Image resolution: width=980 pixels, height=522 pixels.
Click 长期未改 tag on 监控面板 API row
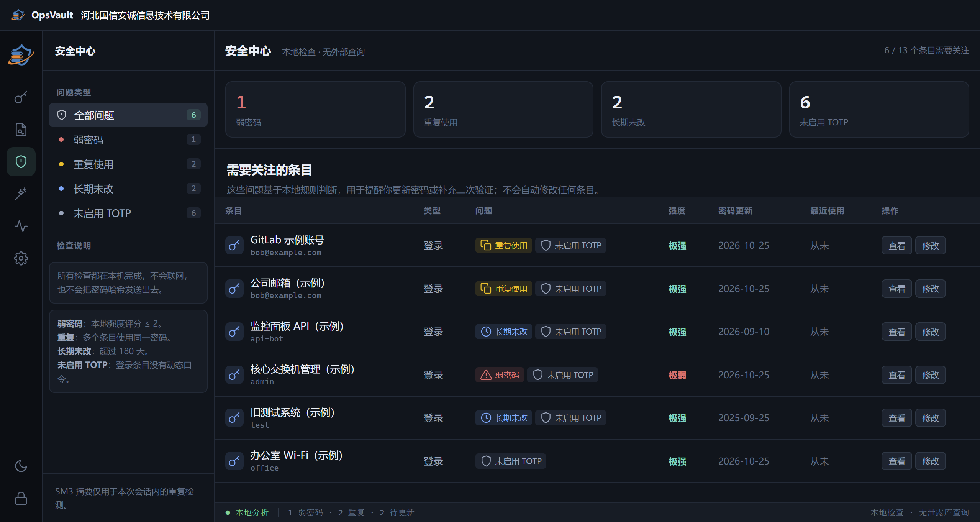504,332
